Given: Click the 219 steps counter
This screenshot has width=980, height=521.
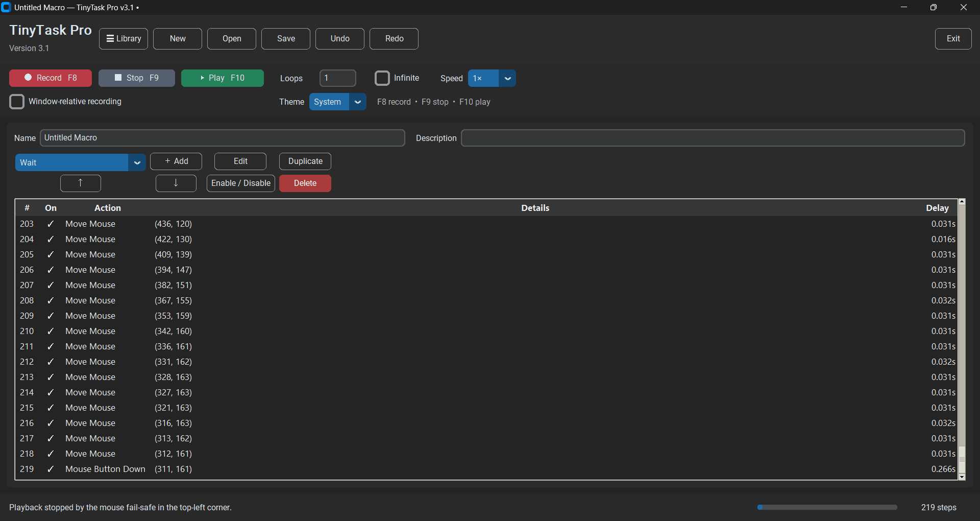Looking at the screenshot, I should click(939, 507).
